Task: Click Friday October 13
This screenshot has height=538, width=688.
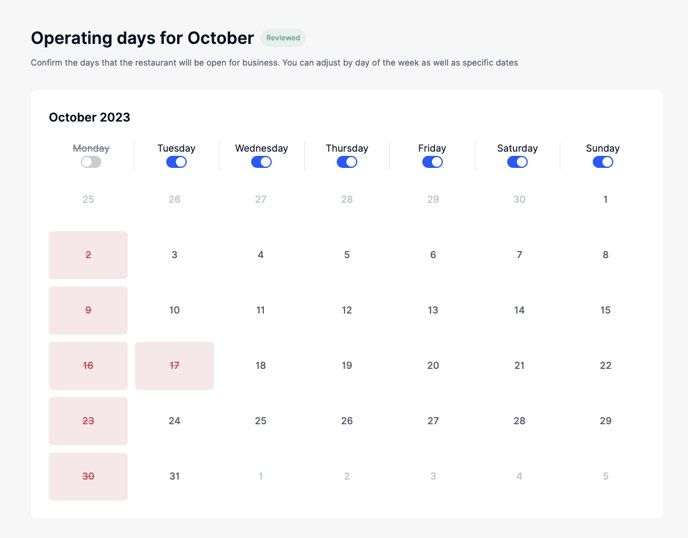Action: 433,310
